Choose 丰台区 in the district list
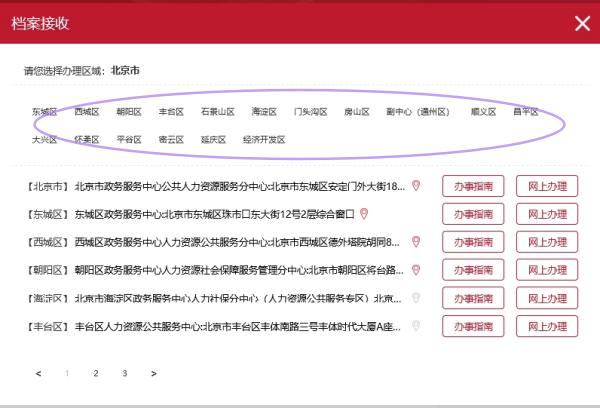 tap(171, 112)
